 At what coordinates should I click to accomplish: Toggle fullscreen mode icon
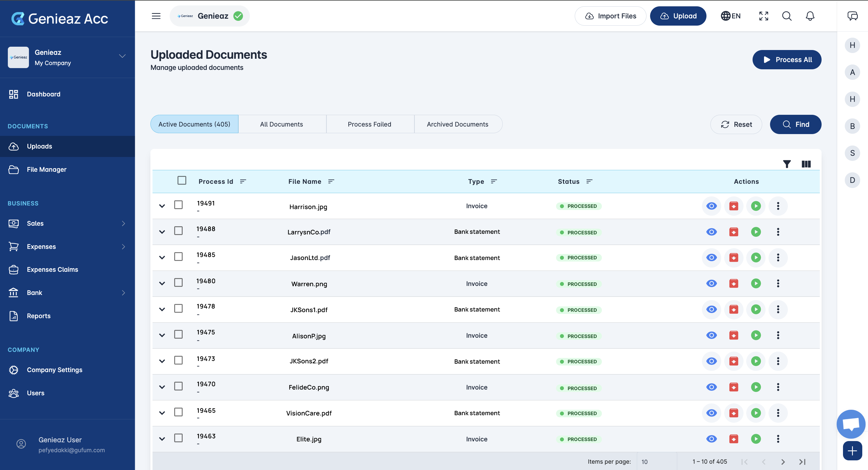pos(763,16)
